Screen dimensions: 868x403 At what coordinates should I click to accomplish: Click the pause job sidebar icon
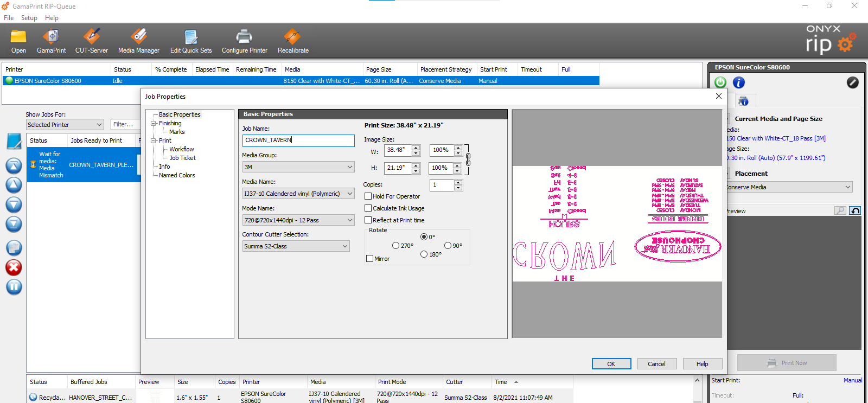pos(14,287)
